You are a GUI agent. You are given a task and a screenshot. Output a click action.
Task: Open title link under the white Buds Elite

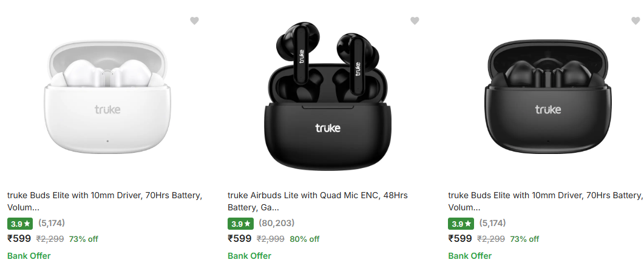(x=104, y=201)
